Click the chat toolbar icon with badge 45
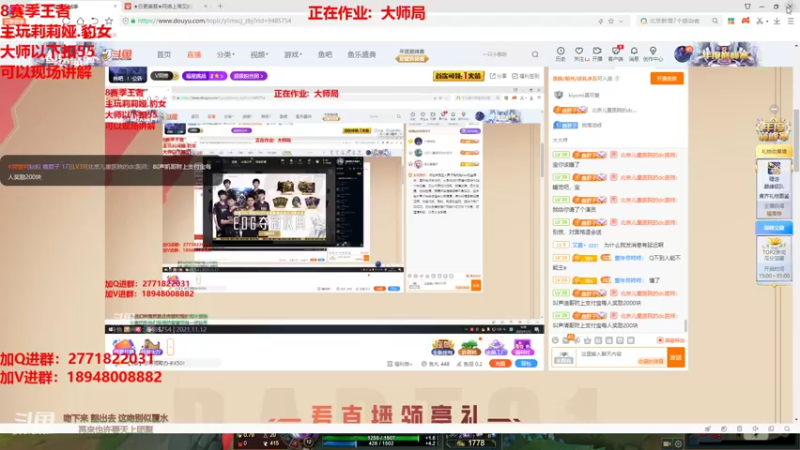Screen dimensions: 800x450 click(x=566, y=340)
